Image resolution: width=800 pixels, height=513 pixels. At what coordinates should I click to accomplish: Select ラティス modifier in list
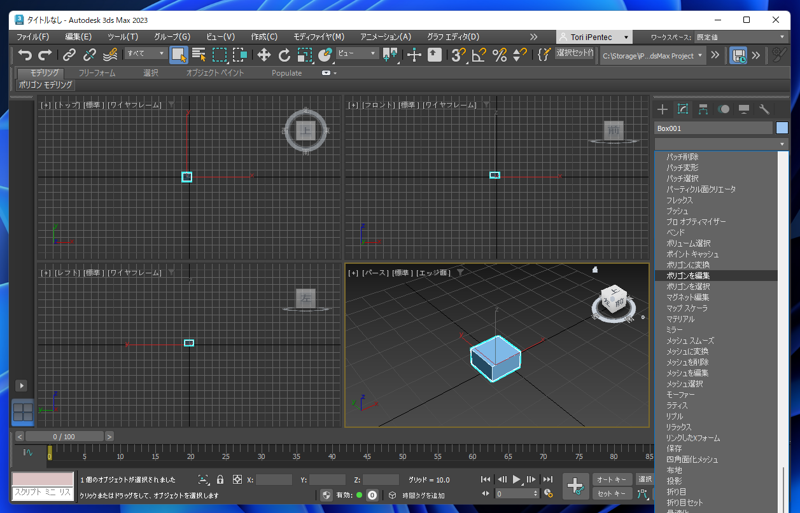click(716, 405)
